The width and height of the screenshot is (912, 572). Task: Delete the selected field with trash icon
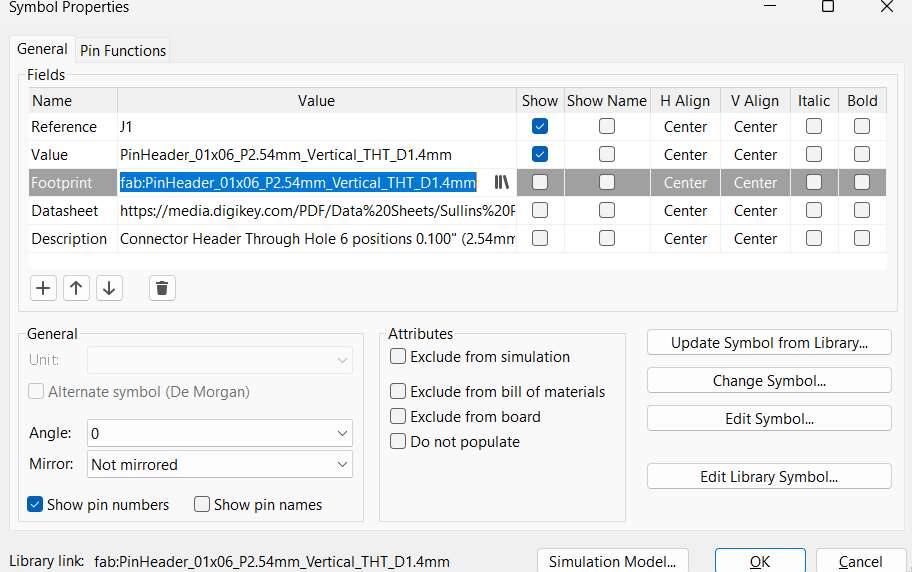click(162, 288)
